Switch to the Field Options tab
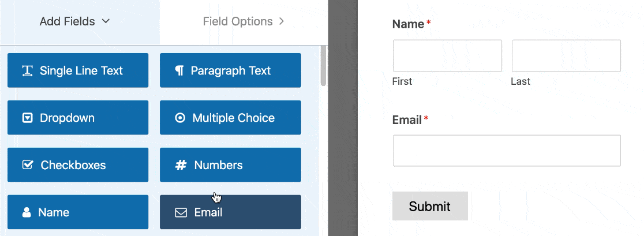 pyautogui.click(x=238, y=22)
